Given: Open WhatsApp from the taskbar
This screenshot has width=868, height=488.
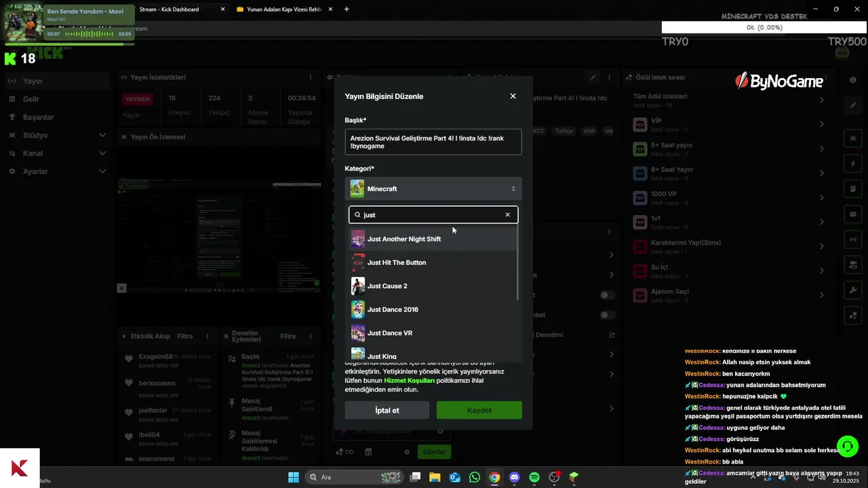Looking at the screenshot, I should coord(475,477).
